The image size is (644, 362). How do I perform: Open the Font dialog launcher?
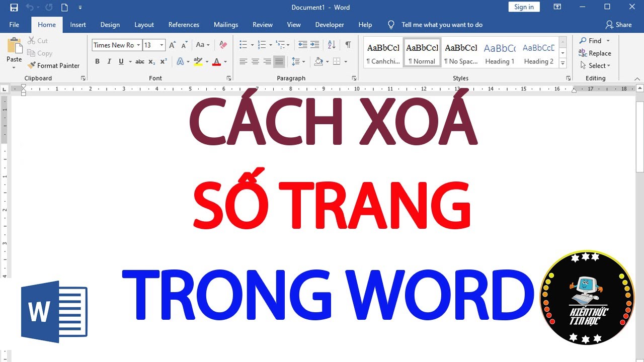[229, 78]
